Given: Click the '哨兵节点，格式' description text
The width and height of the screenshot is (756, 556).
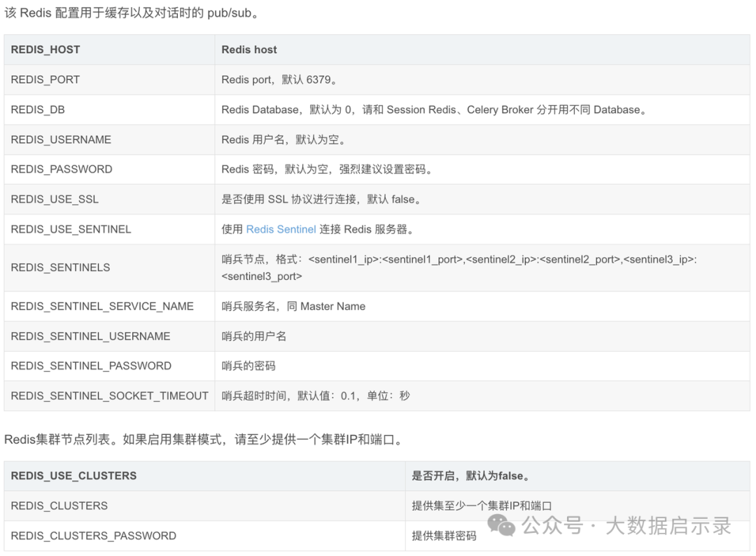Looking at the screenshot, I should (459, 267).
